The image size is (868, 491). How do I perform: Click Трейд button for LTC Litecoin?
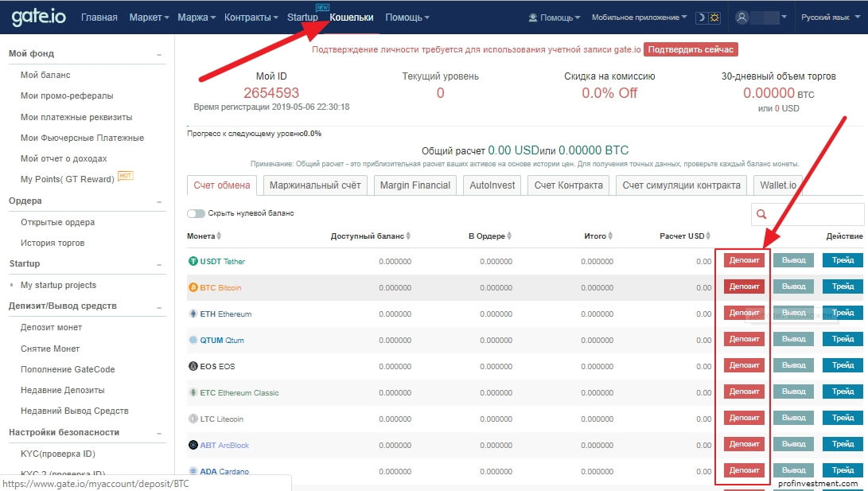[843, 418]
